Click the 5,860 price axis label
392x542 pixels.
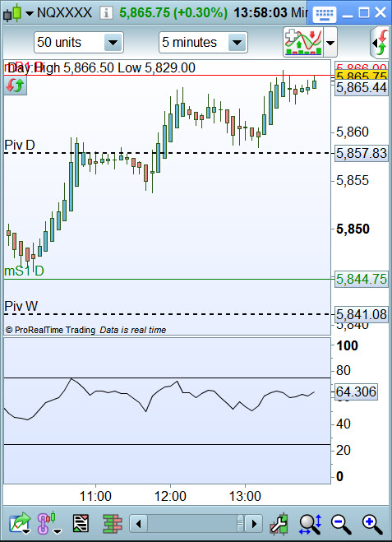[x=353, y=132]
